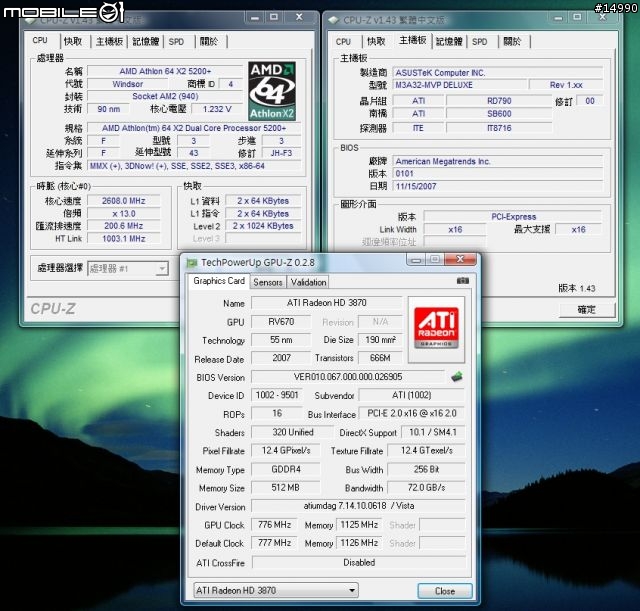The width and height of the screenshot is (640, 611).
Task: Click the Memory Type GDDR4 value
Action: point(286,469)
